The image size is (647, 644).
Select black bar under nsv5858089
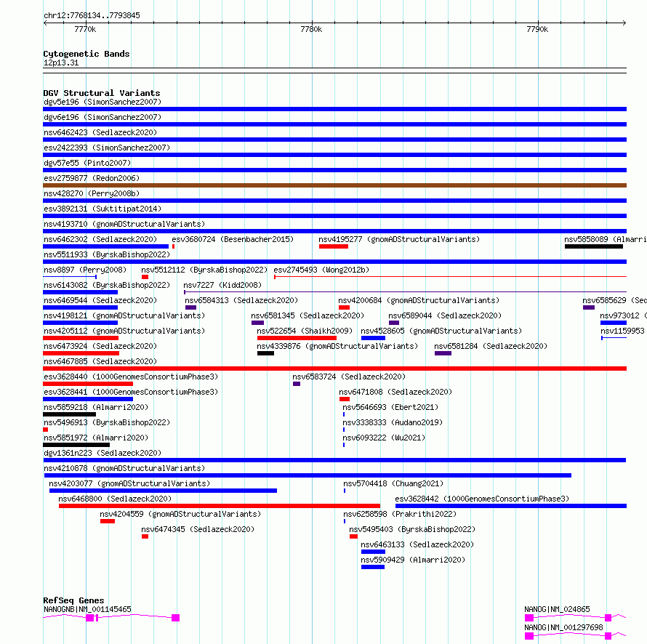click(594, 246)
